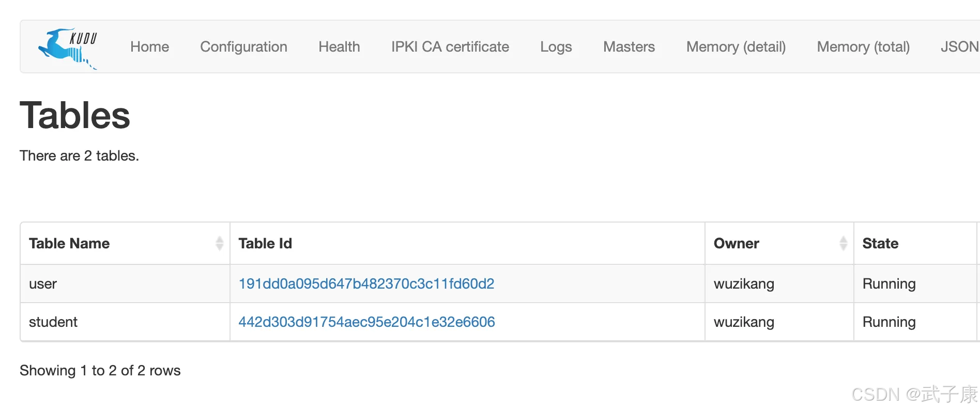Go to Configuration in navbar
The width and height of the screenshot is (980, 411).
tap(243, 47)
